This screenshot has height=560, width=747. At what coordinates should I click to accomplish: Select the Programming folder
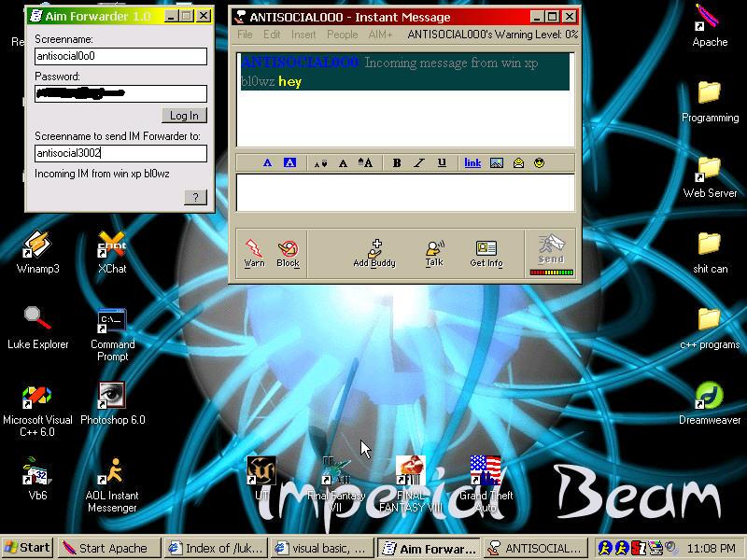[x=710, y=102]
